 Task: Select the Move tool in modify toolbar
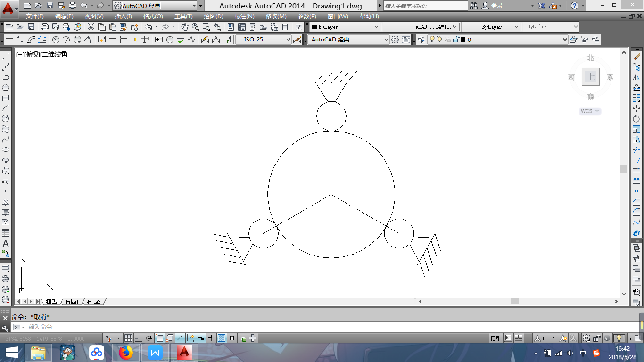click(x=636, y=108)
